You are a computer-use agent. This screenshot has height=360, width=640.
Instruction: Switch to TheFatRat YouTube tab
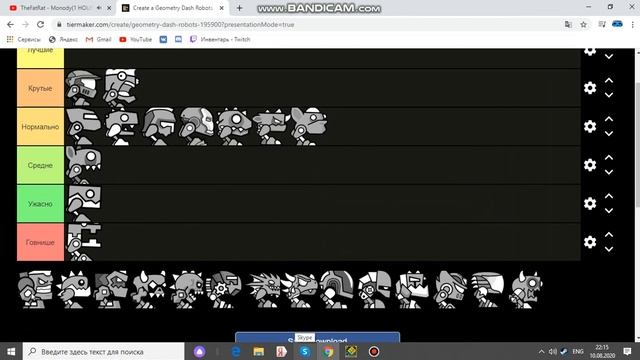point(53,8)
